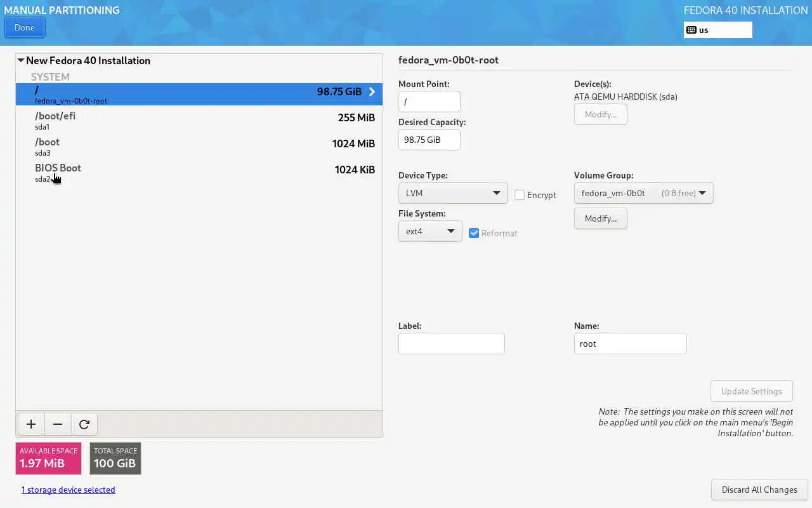
Task: Click the remove mount point minus button
Action: click(58, 424)
